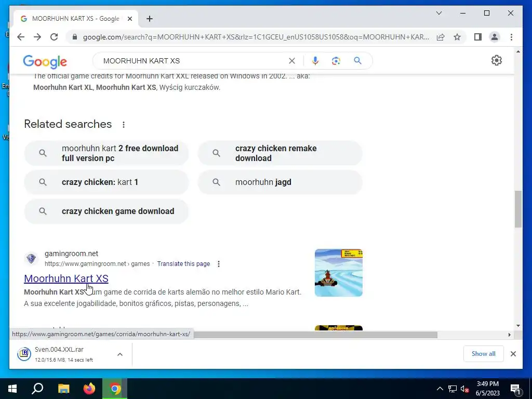
Task: Open gamingroom.net result options menu
Action: (x=219, y=264)
